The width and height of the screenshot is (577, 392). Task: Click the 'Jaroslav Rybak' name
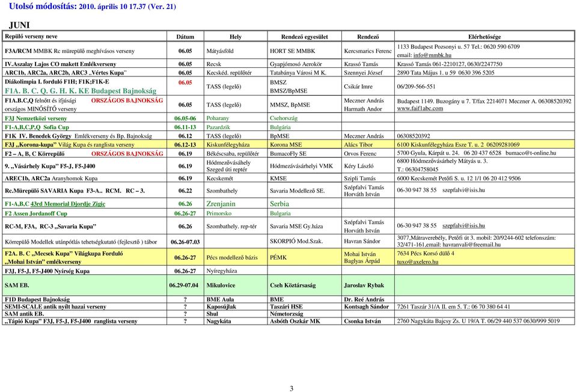(364, 285)
